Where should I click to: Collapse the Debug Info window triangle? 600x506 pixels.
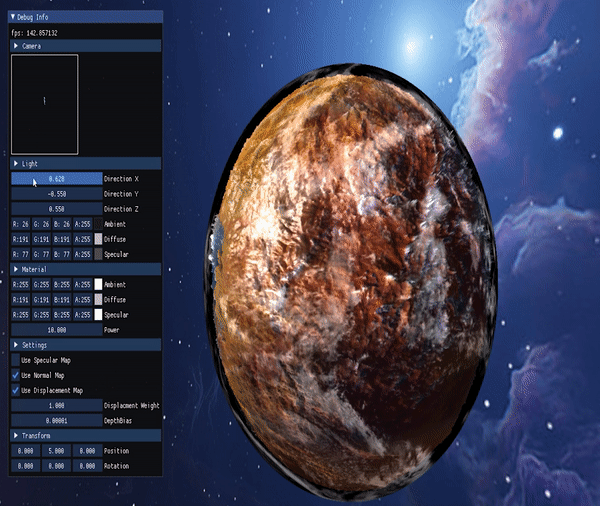13,17
